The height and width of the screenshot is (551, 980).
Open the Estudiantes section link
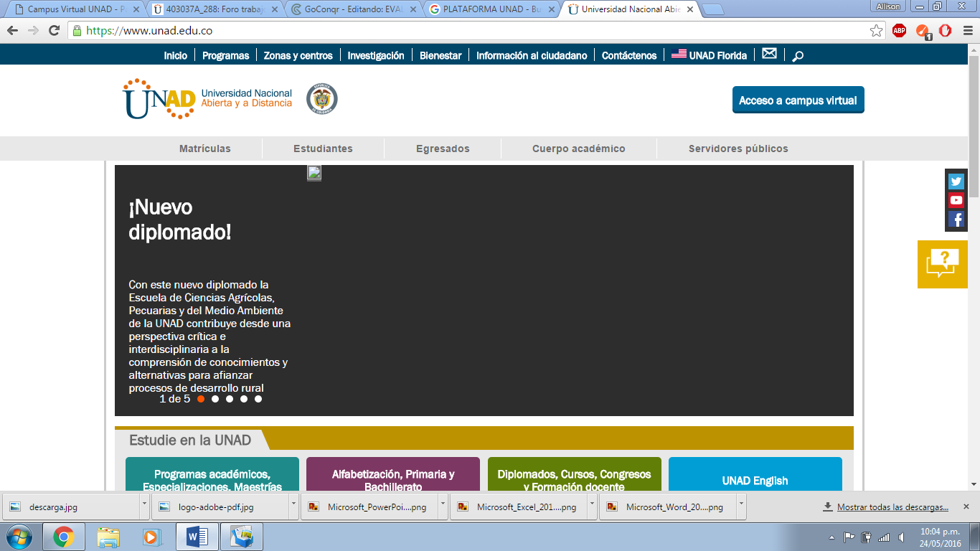(323, 149)
